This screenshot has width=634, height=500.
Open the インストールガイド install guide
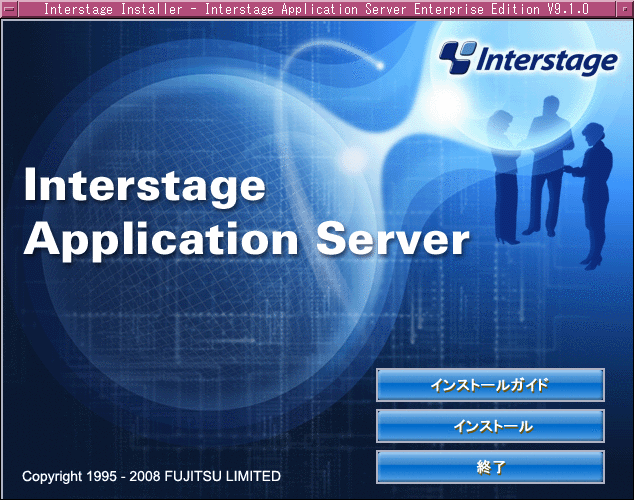tap(490, 385)
